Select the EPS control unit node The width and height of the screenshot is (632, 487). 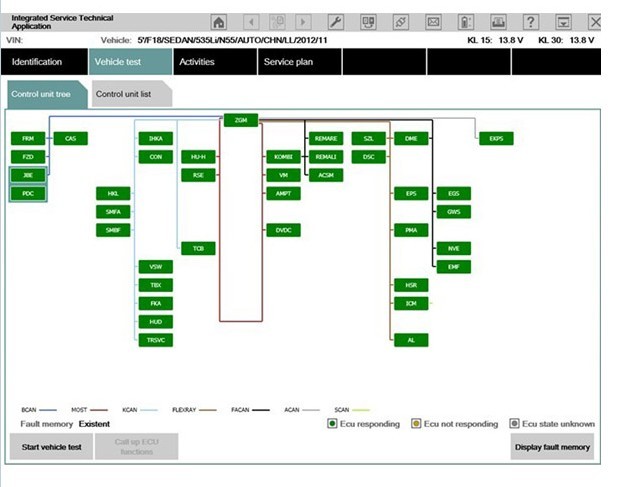point(411,194)
